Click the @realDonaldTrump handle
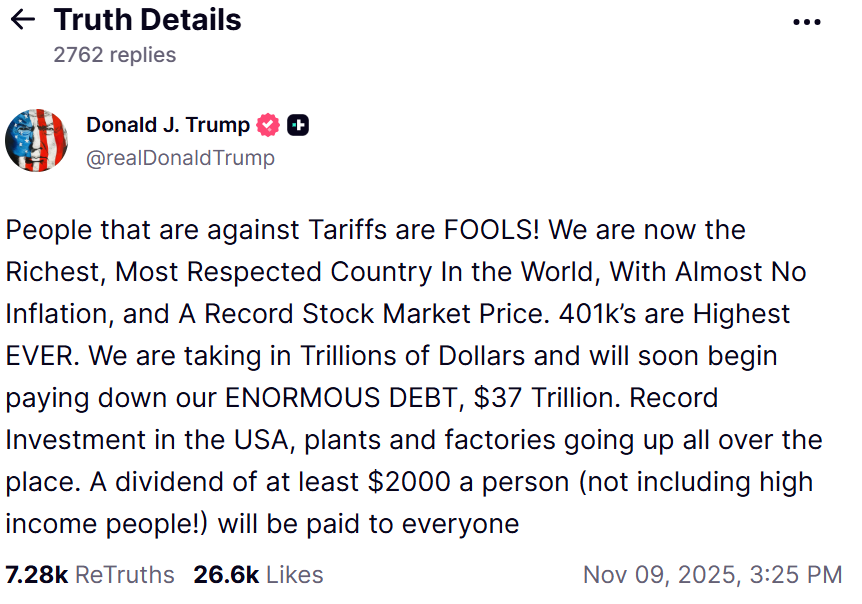The height and width of the screenshot is (604, 862). click(x=180, y=158)
